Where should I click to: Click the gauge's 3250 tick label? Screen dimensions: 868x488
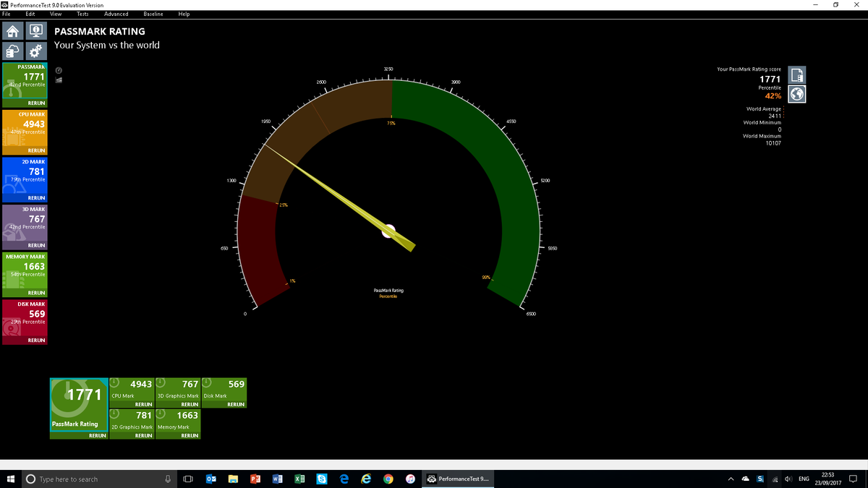tap(388, 69)
